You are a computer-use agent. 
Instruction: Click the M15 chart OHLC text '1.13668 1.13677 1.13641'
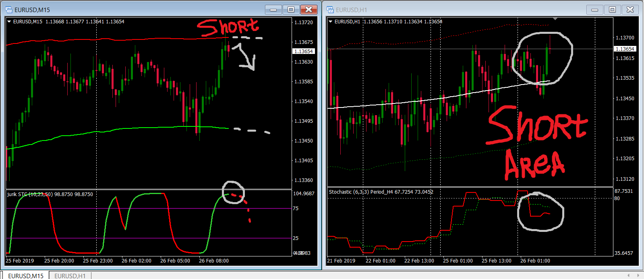coord(75,22)
